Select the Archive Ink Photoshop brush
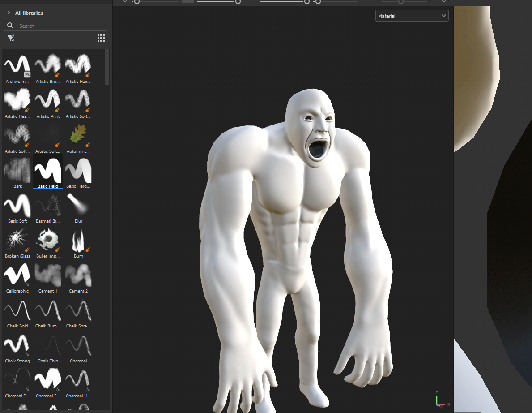 (17, 65)
